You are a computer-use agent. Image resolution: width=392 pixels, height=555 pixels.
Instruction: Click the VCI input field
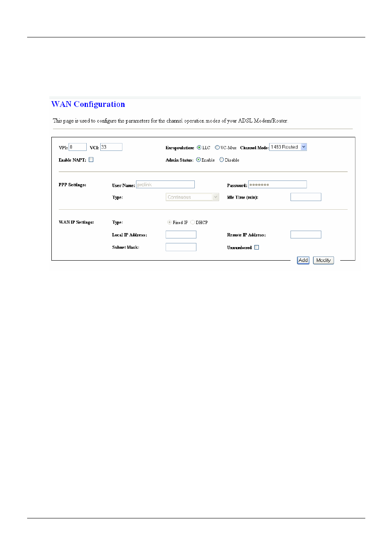pyautogui.click(x=111, y=147)
